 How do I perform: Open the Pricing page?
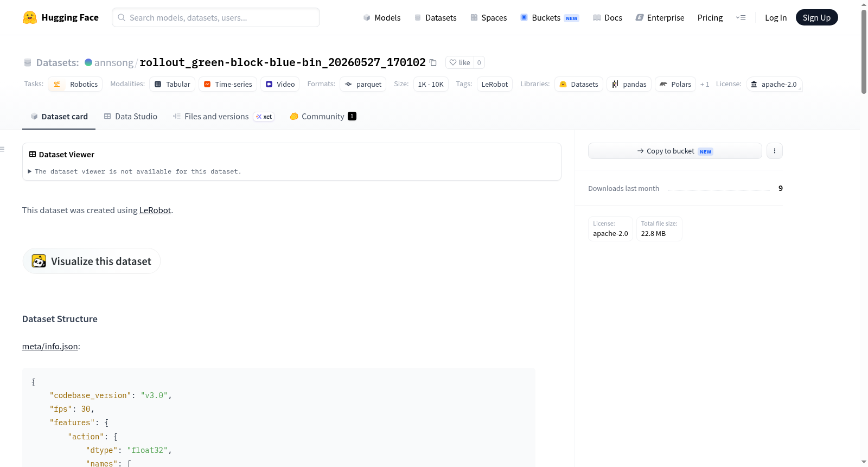710,17
